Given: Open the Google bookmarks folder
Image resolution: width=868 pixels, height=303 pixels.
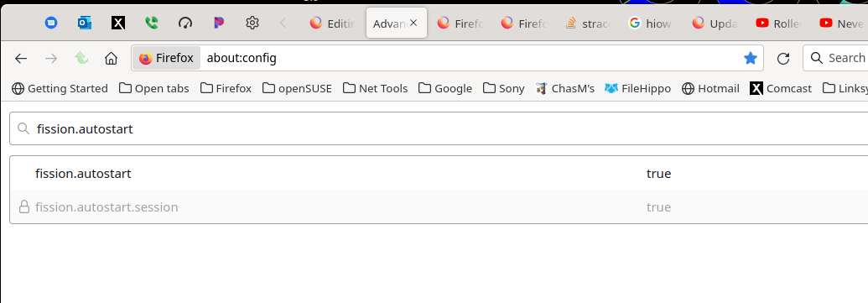Looking at the screenshot, I should coord(445,89).
